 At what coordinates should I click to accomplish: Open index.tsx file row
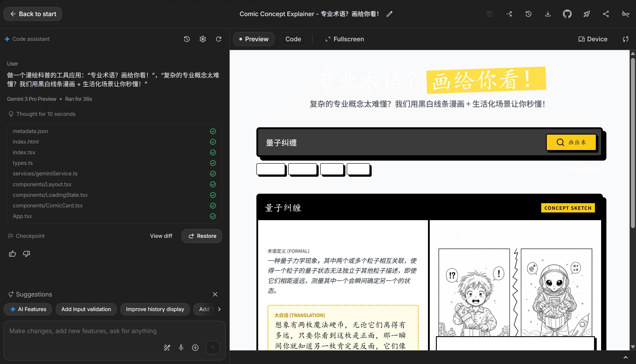114,152
